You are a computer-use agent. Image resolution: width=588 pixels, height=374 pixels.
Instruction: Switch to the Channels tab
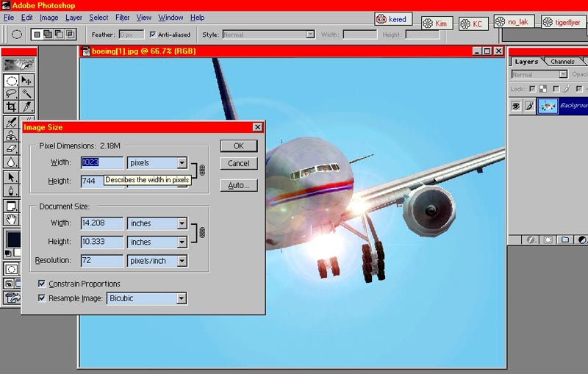(562, 62)
